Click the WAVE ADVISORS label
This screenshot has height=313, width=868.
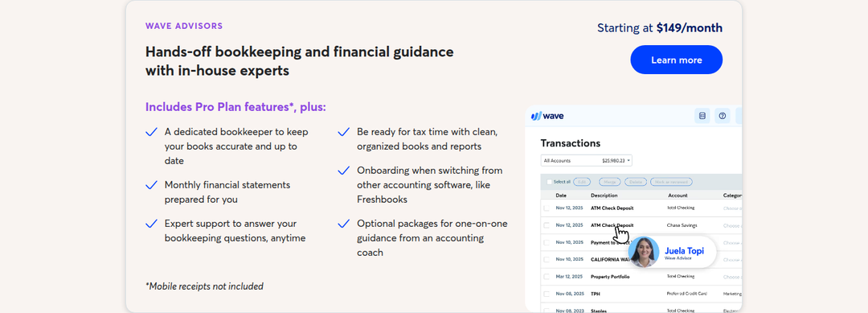184,26
